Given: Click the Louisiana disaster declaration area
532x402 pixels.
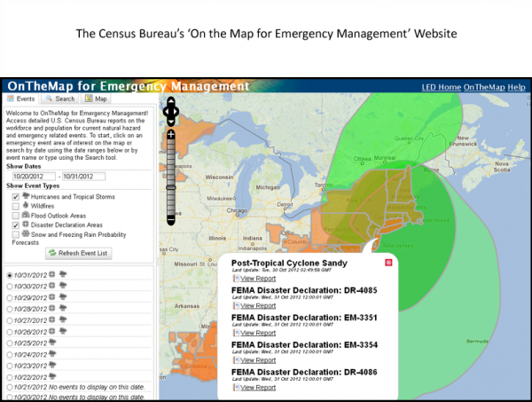Looking at the screenshot, I should 195,365.
